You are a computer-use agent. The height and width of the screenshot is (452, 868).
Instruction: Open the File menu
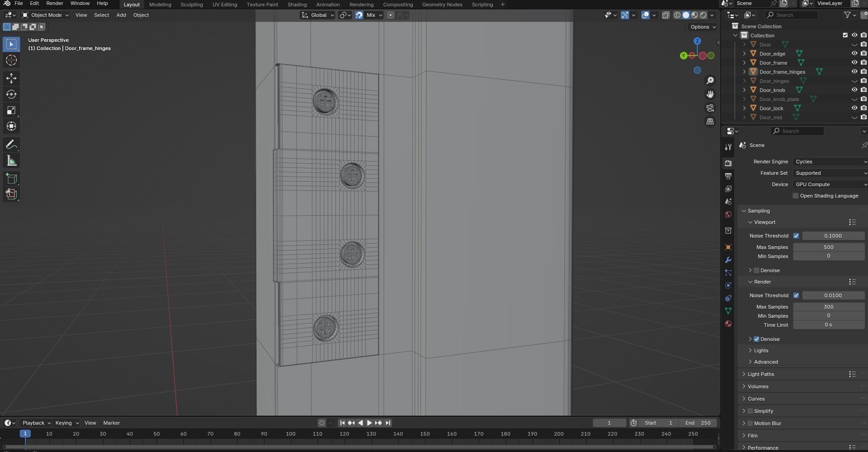[x=19, y=3]
